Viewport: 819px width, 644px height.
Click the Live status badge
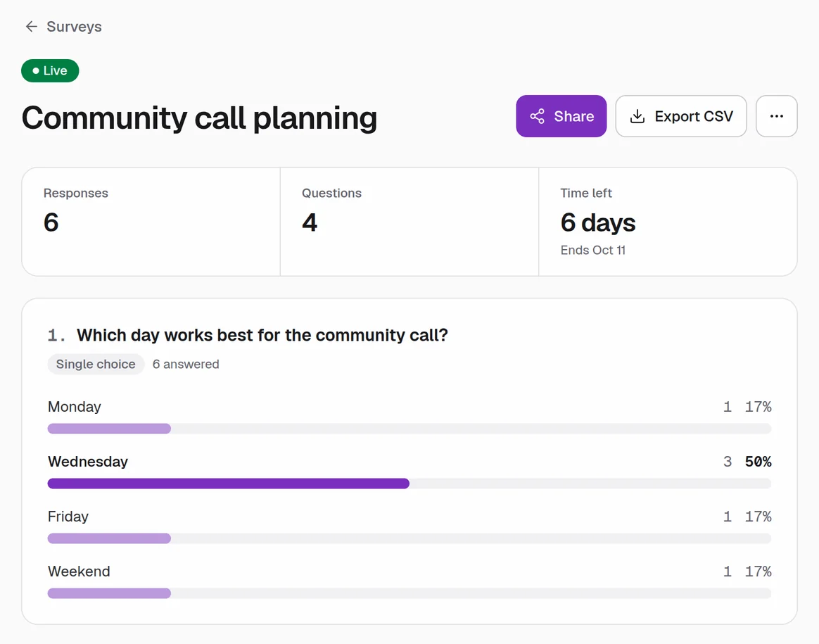[x=50, y=70]
